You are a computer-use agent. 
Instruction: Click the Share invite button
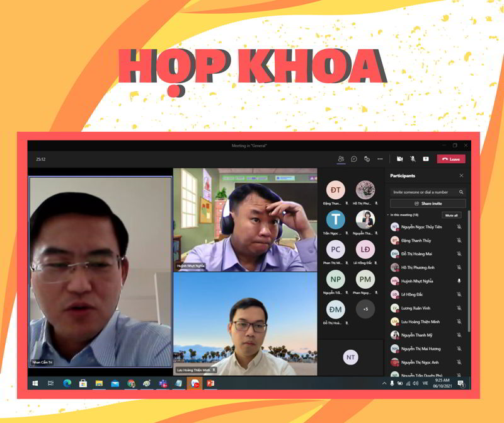coord(428,204)
